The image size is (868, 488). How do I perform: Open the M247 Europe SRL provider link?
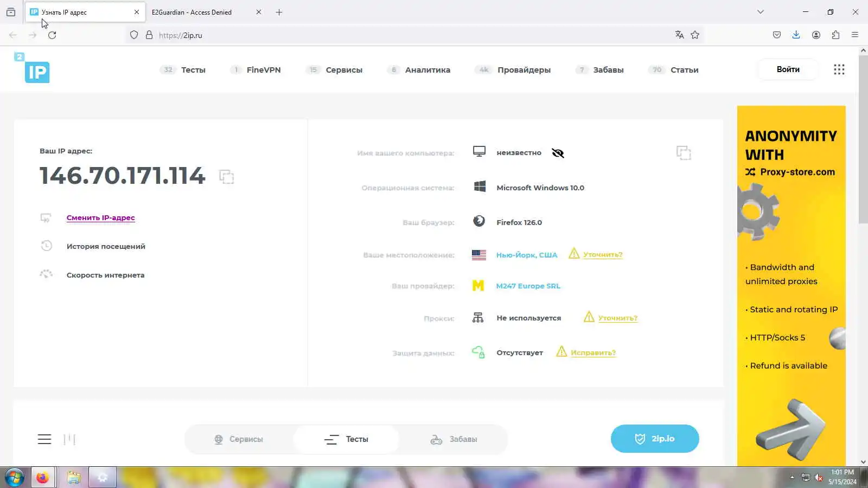[x=528, y=286]
